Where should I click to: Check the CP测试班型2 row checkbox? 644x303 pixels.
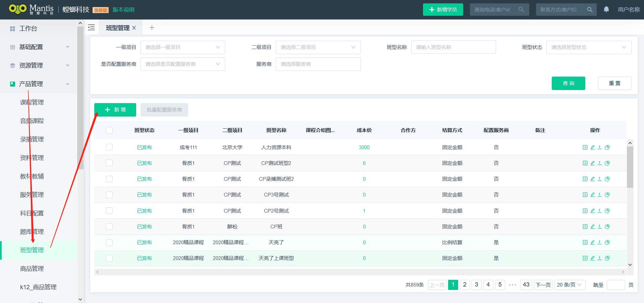click(109, 163)
